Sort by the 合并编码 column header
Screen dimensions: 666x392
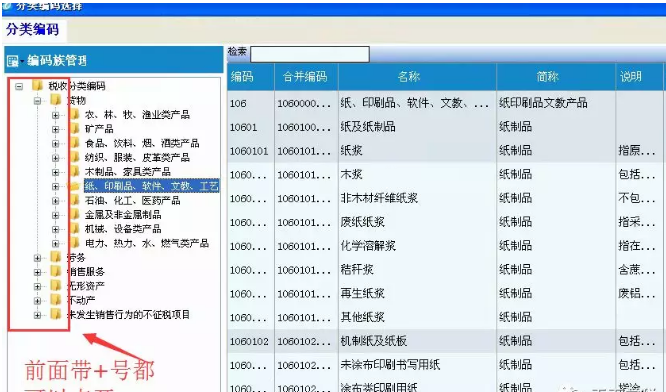(x=306, y=77)
